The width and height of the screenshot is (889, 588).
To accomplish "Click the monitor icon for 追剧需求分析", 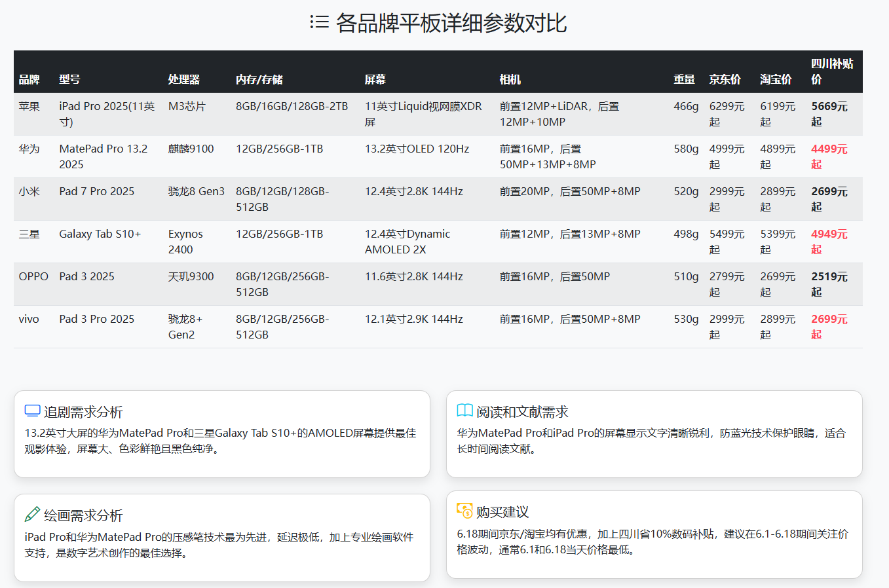I will pos(33,411).
